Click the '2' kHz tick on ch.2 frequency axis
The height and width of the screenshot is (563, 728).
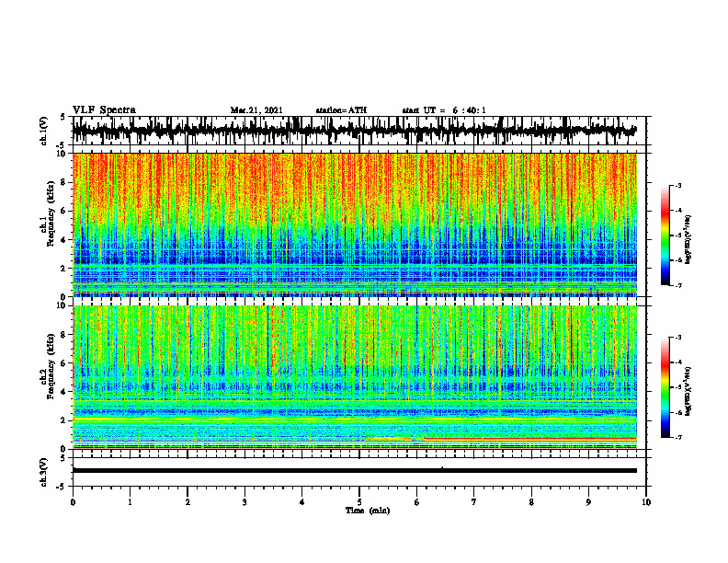(x=63, y=420)
